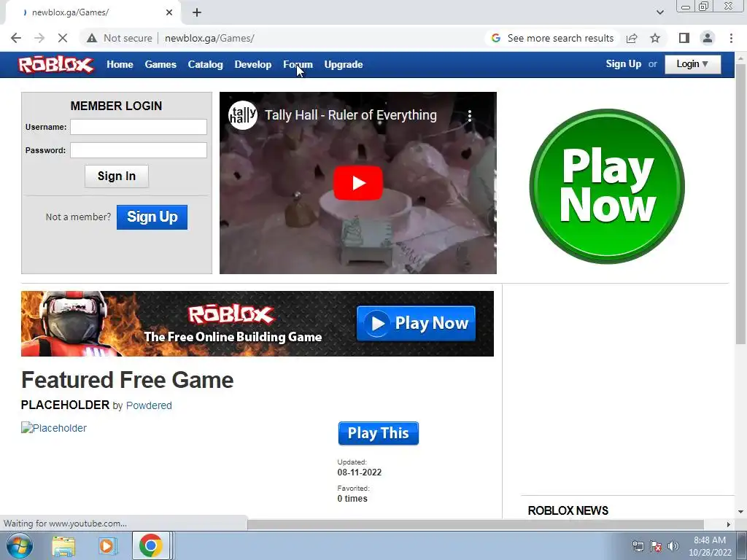Open YouTube video three-dot options
This screenshot has height=560, width=747.
click(470, 116)
